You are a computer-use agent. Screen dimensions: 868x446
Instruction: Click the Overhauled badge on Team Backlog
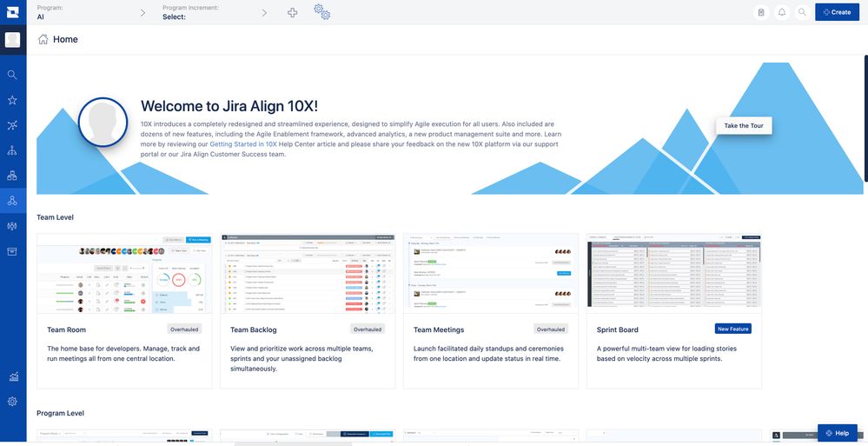click(x=368, y=330)
